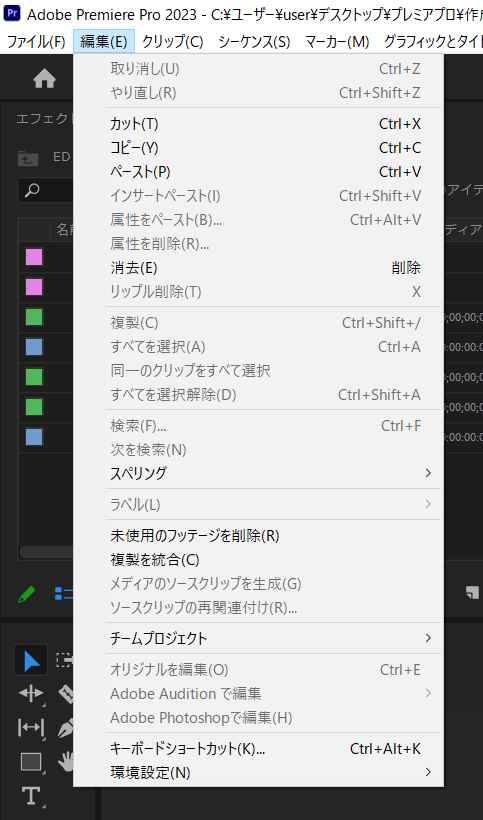Viewport: 483px width, 820px height.
Task: Click 同一のクリップをすべて選択 entry
Action: 259,371
